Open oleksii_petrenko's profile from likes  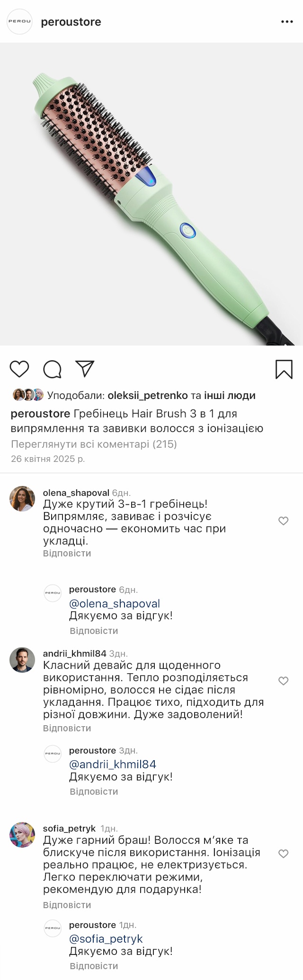[x=148, y=396]
